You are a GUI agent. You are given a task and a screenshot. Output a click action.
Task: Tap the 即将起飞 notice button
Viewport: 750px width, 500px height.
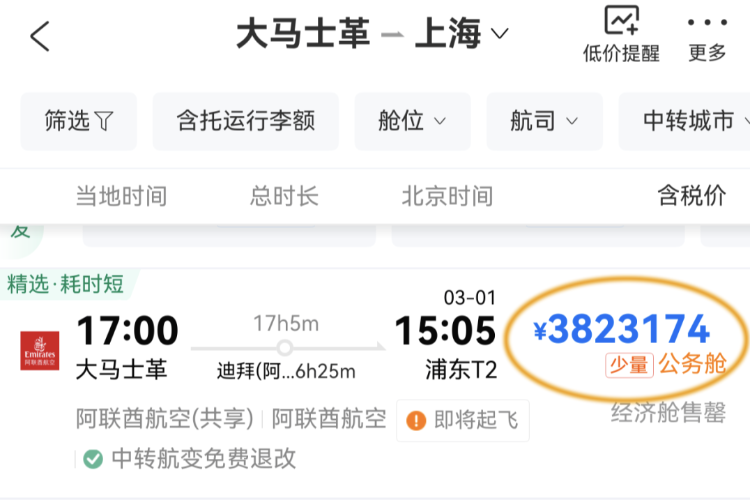pos(463,421)
